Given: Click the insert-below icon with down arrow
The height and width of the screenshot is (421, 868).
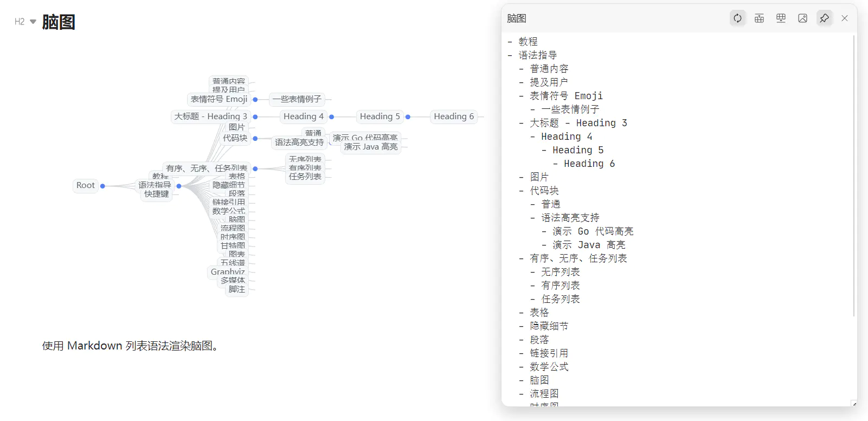Looking at the screenshot, I should tap(781, 18).
